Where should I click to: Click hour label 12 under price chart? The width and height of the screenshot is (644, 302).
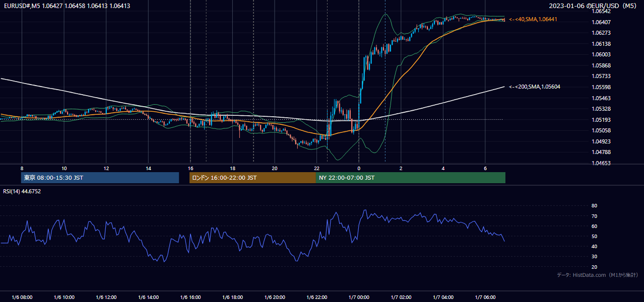[106, 168]
